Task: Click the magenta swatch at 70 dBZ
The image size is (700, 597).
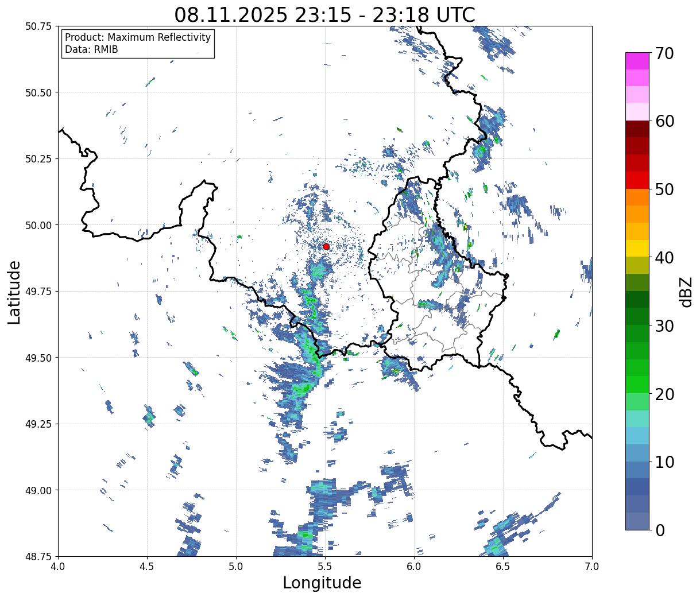Action: tap(637, 61)
